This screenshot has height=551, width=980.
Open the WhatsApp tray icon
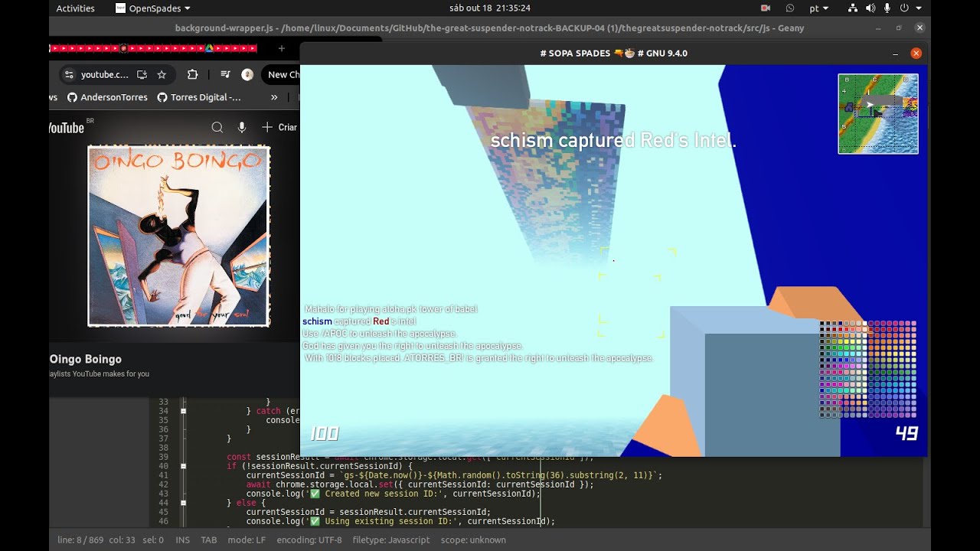(x=790, y=8)
